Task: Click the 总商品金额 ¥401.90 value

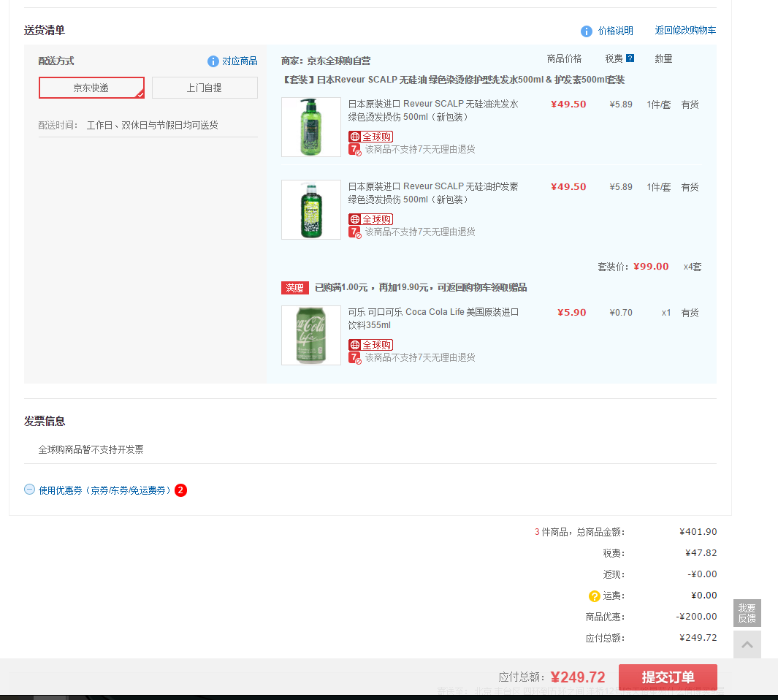Action: click(x=698, y=532)
